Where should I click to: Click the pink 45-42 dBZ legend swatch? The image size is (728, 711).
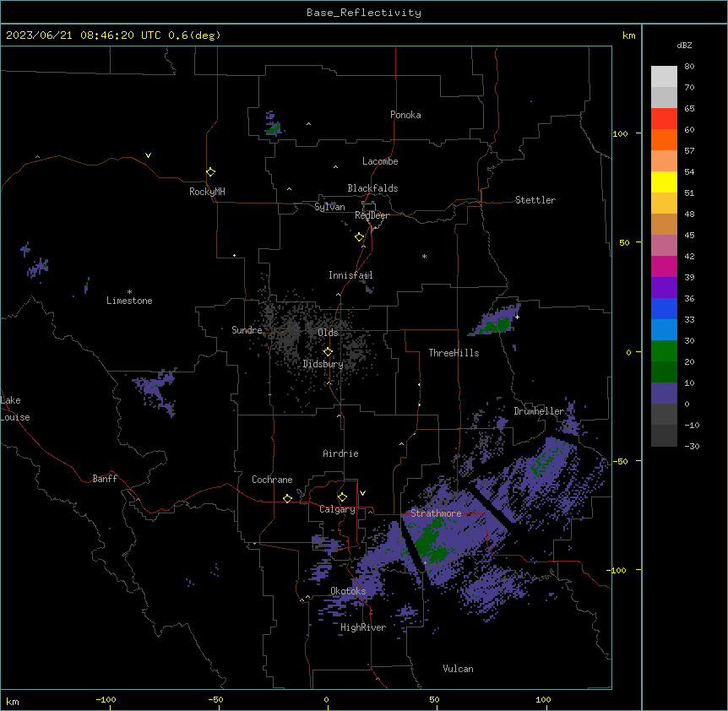[664, 245]
